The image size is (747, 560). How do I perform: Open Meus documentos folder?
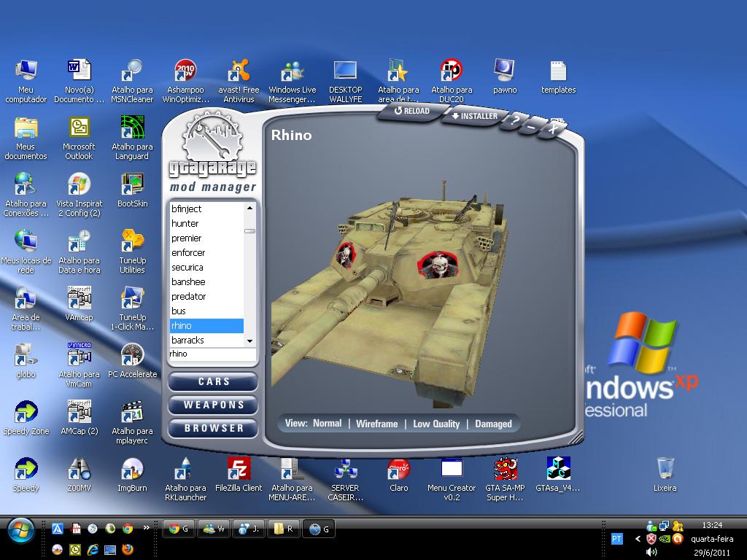tap(26, 138)
